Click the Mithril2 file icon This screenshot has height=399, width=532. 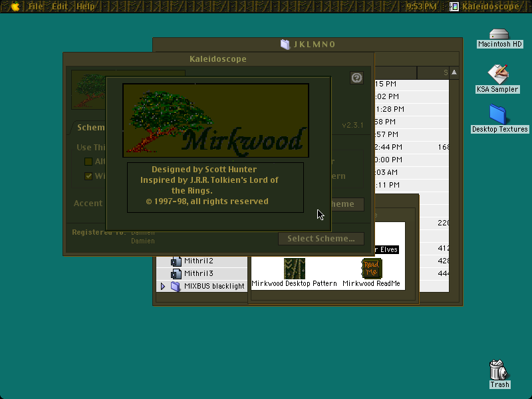[176, 261]
